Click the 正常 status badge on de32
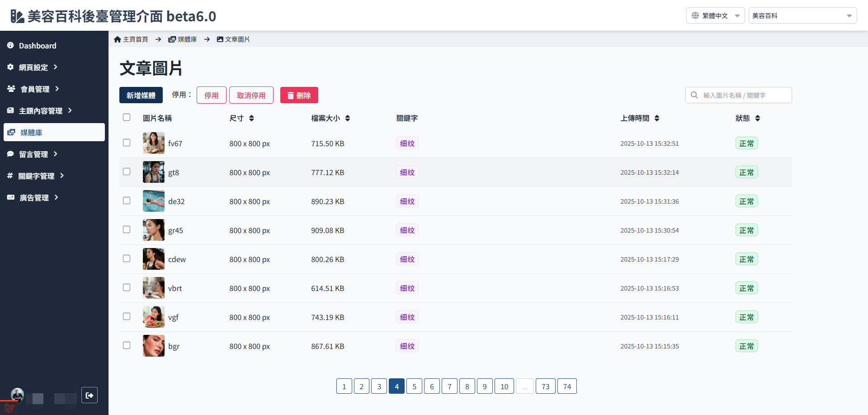This screenshot has height=415, width=868. click(747, 201)
